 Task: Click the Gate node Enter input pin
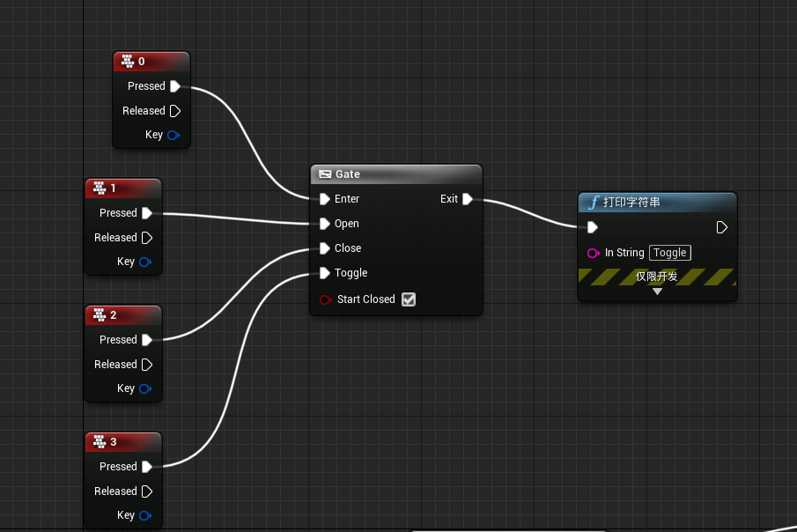click(x=325, y=199)
